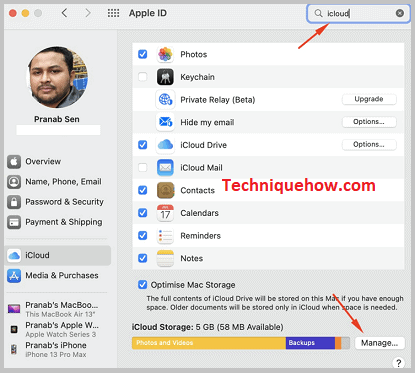Click the iCloud Drive cloud icon
This screenshot has width=415, height=373.
pyautogui.click(x=165, y=145)
